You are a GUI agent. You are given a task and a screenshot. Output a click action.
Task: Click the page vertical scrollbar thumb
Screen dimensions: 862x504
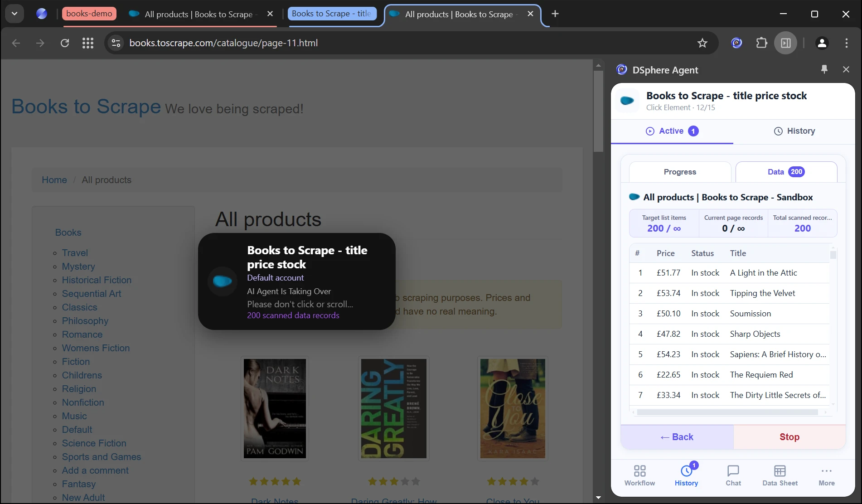pyautogui.click(x=598, y=111)
